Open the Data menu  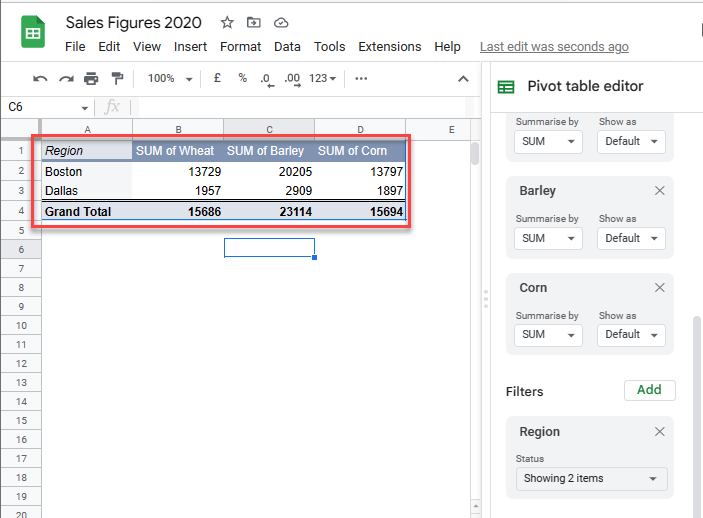[287, 46]
